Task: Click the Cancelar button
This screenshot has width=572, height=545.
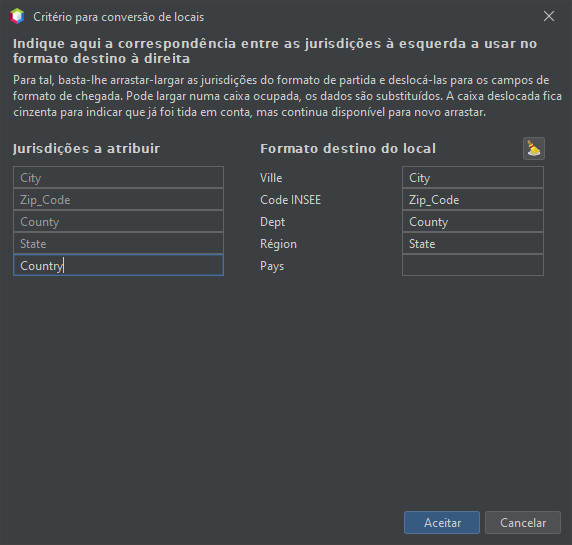Action: (x=523, y=522)
